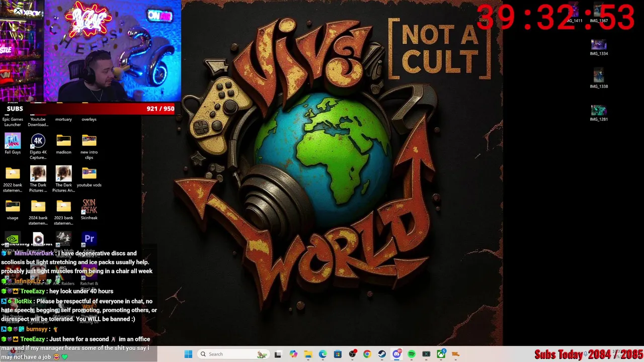This screenshot has width=644, height=362.
Task: Launch the Adobe Premiere Pro shortcut
Action: coord(89,239)
